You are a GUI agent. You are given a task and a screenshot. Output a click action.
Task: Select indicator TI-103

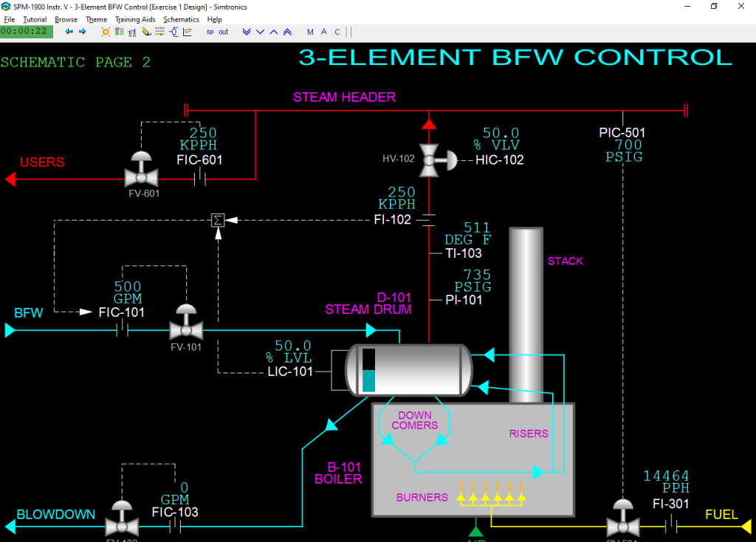(464, 253)
